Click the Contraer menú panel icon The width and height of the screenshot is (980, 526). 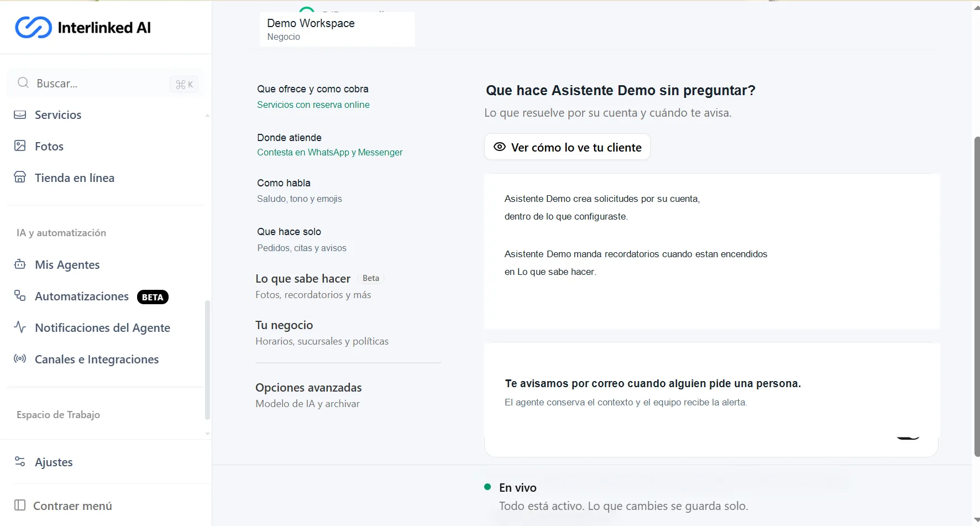click(x=20, y=506)
